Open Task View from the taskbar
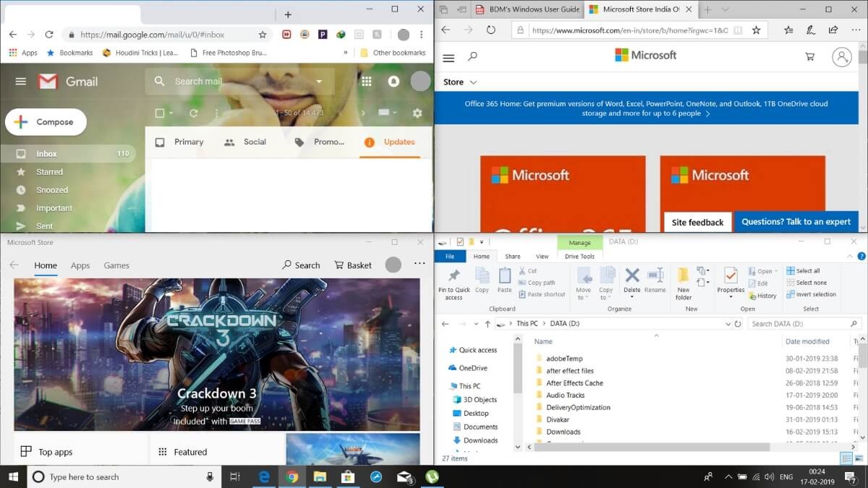The image size is (868, 488). tap(234, 476)
